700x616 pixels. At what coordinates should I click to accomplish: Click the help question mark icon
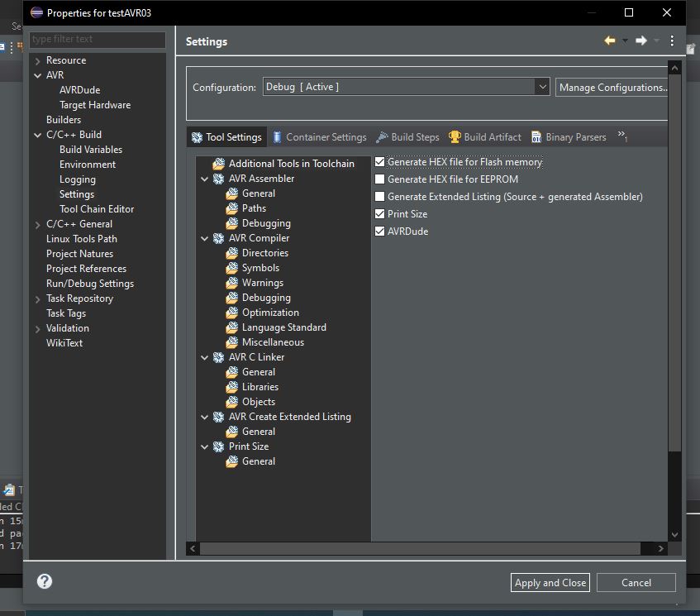pos(44,581)
